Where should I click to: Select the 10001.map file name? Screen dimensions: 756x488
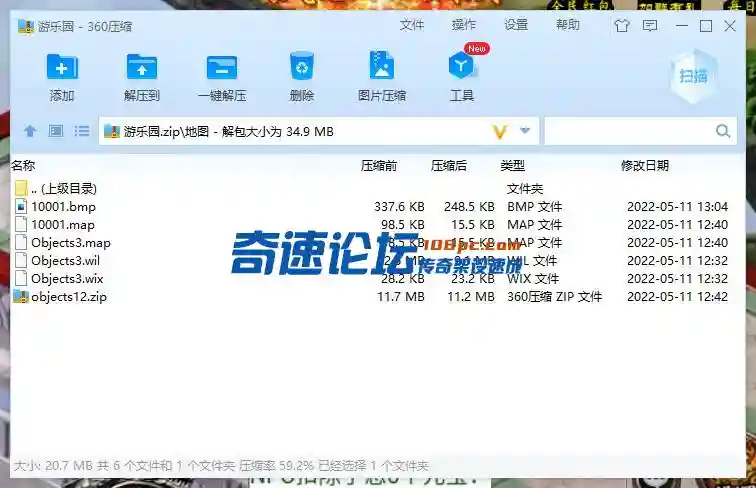pyautogui.click(x=63, y=225)
